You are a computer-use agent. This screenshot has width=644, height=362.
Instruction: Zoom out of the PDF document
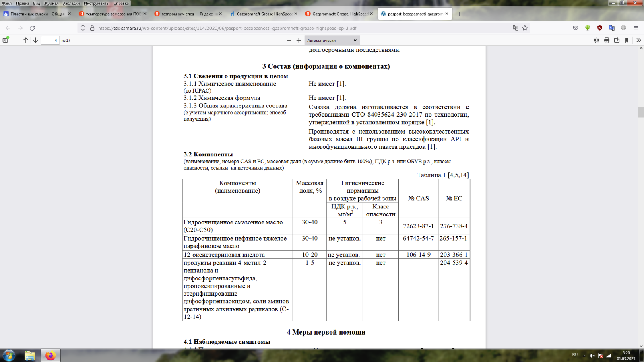[289, 40]
